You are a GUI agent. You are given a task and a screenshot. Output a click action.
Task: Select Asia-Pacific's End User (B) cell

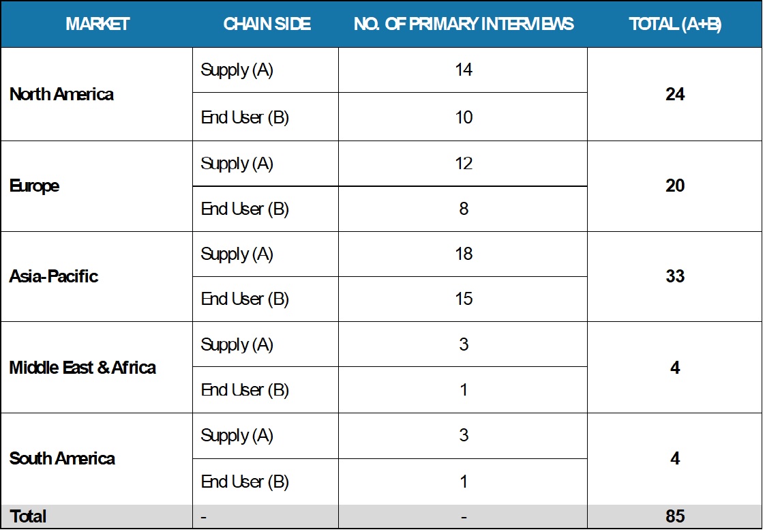pos(245,299)
